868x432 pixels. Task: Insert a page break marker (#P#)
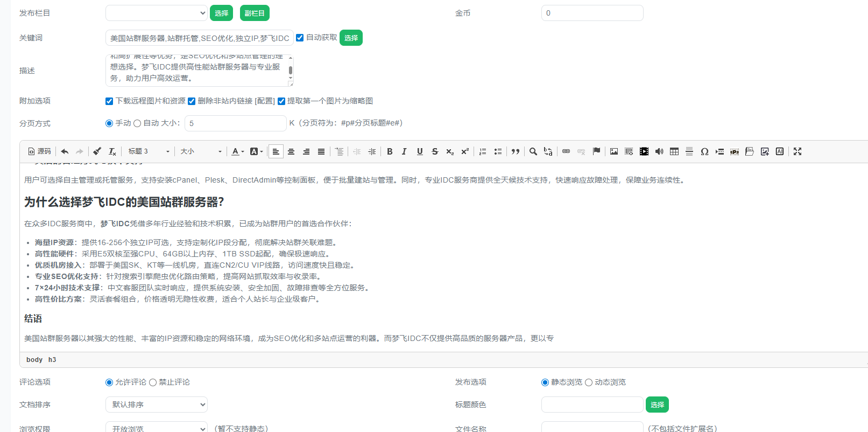pos(735,151)
